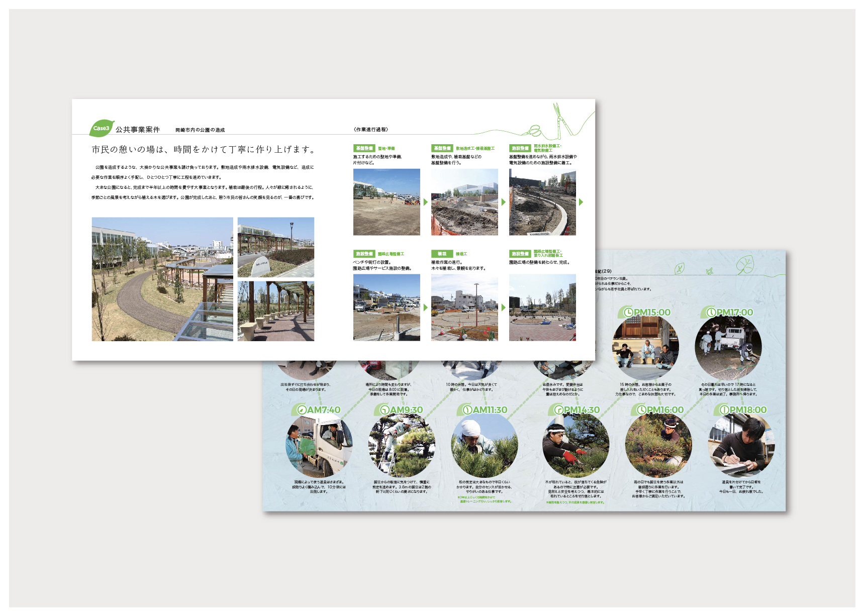The width and height of the screenshot is (864, 616).
Task: Open the PM18:00 report writing circle photo
Action: tap(742, 444)
